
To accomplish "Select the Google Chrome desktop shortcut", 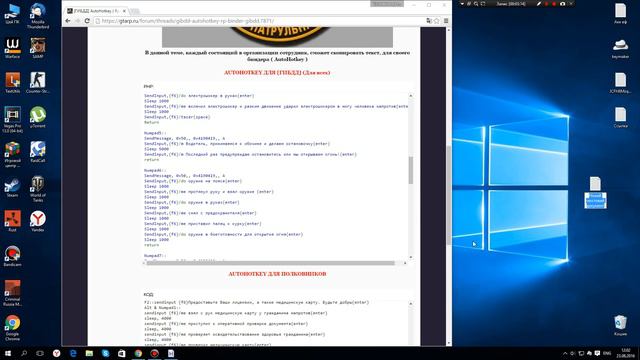I will pos(12,328).
